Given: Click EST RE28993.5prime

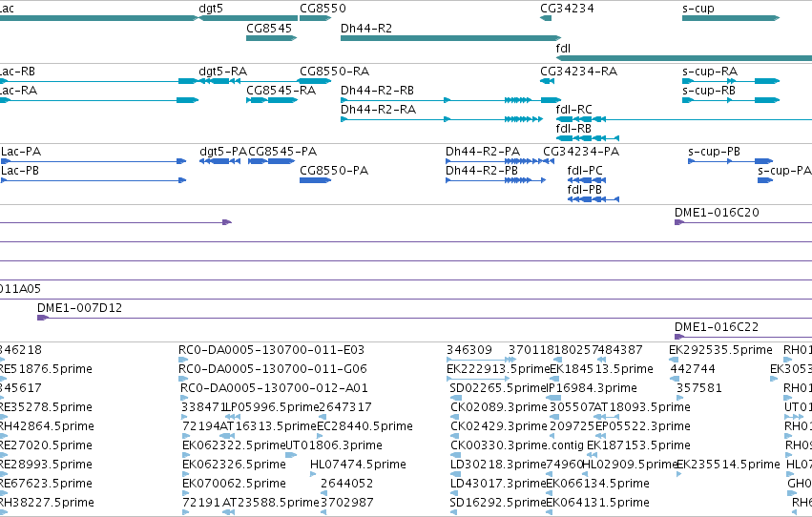Looking at the screenshot, I should pos(46,465).
